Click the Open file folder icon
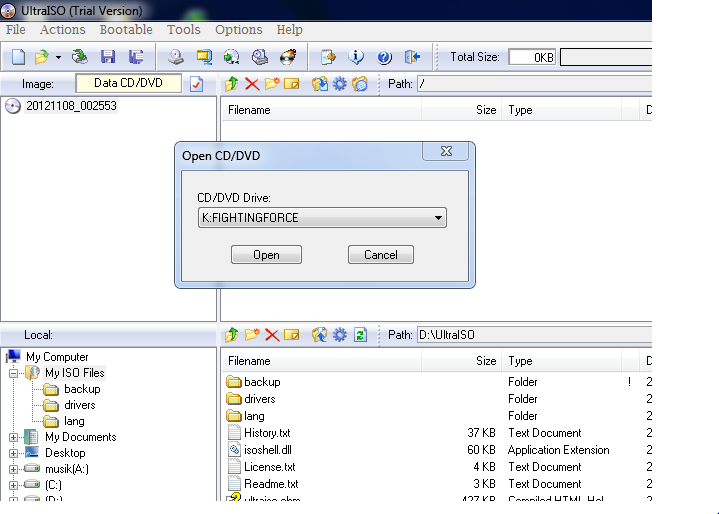 coord(42,57)
